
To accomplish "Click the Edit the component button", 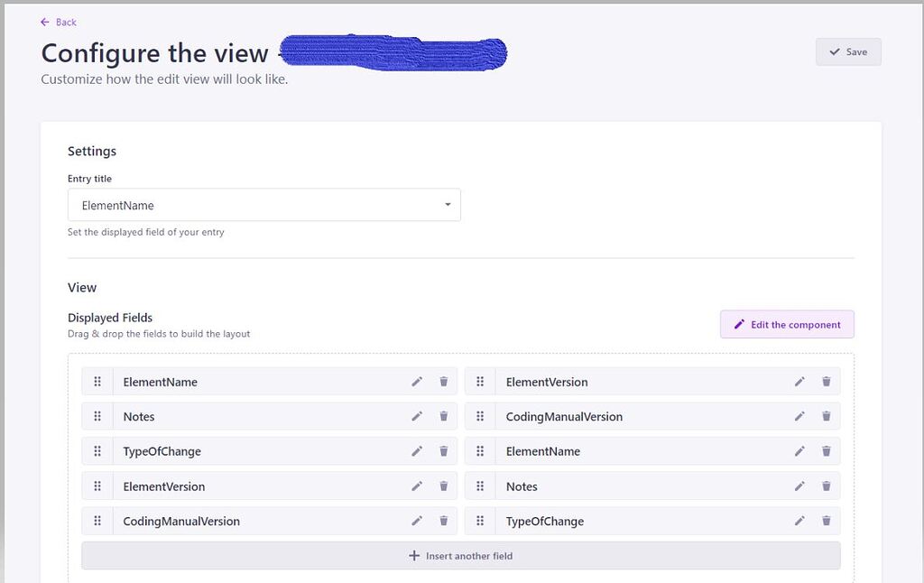I will click(787, 324).
